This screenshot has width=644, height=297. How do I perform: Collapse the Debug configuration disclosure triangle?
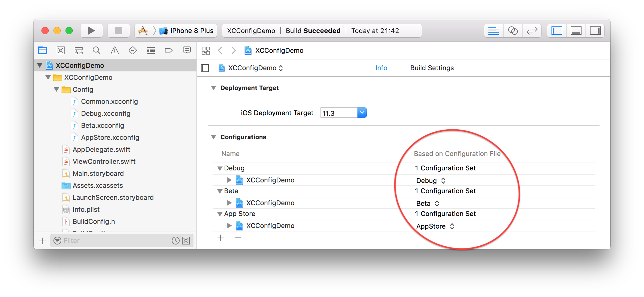pyautogui.click(x=220, y=168)
